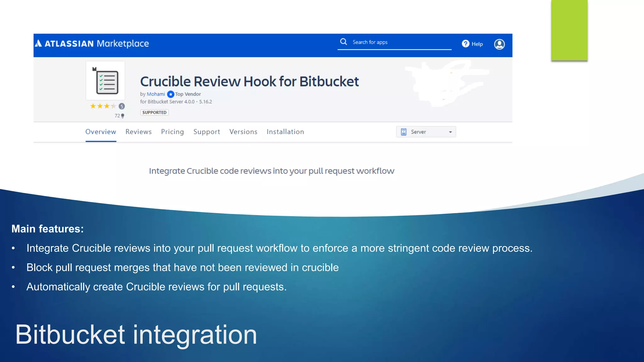
Task: Click the search magnifier icon
Action: [343, 42]
